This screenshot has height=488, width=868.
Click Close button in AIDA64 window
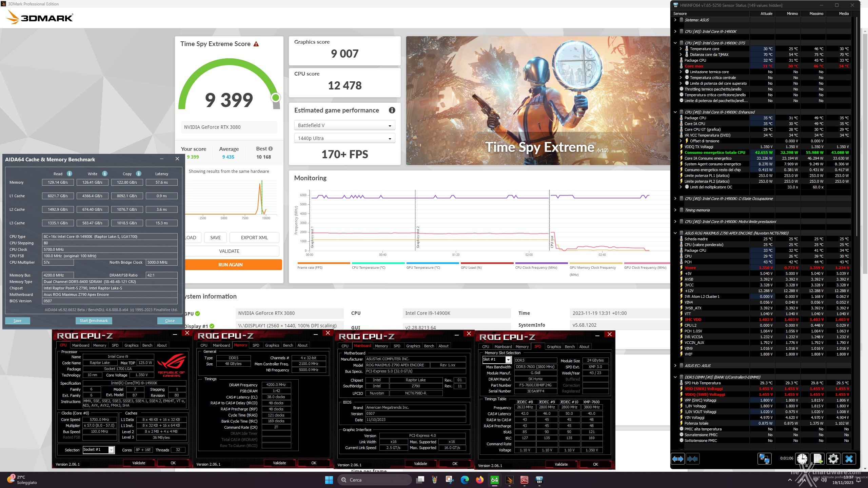coord(170,321)
